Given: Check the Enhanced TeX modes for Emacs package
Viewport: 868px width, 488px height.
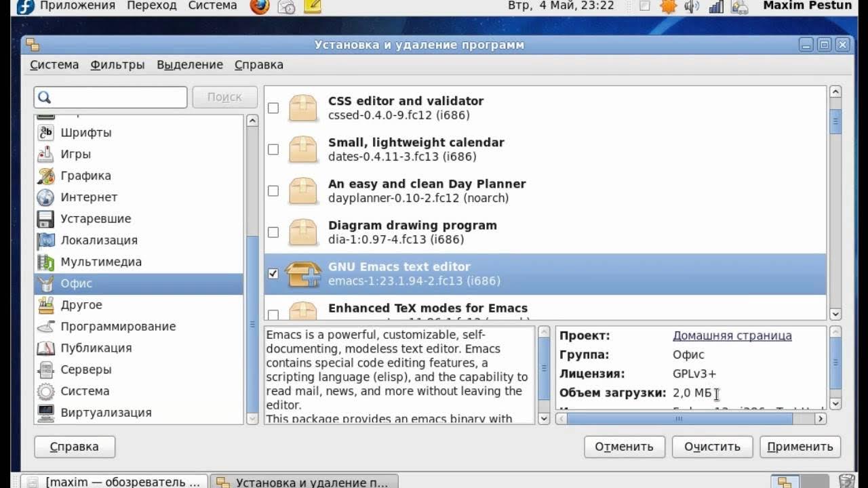Looking at the screenshot, I should [x=273, y=314].
